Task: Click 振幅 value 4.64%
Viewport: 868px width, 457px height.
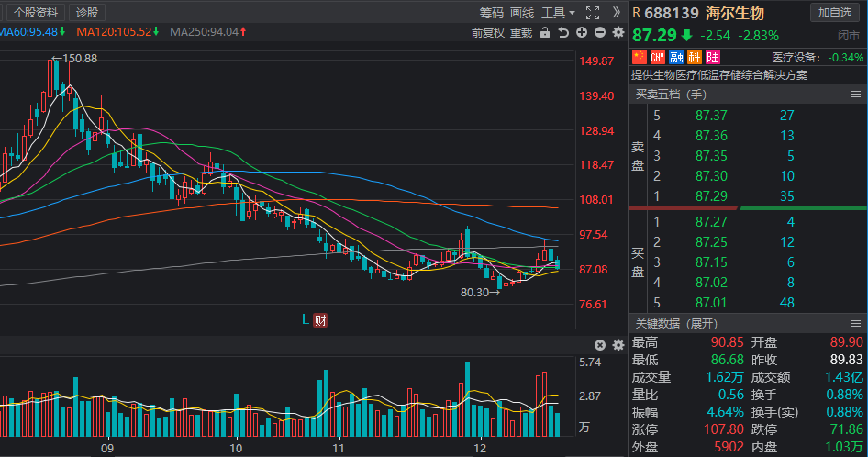Action: click(725, 412)
